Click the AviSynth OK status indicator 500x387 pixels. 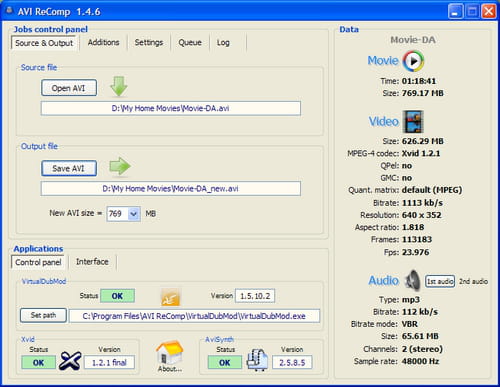(225, 363)
